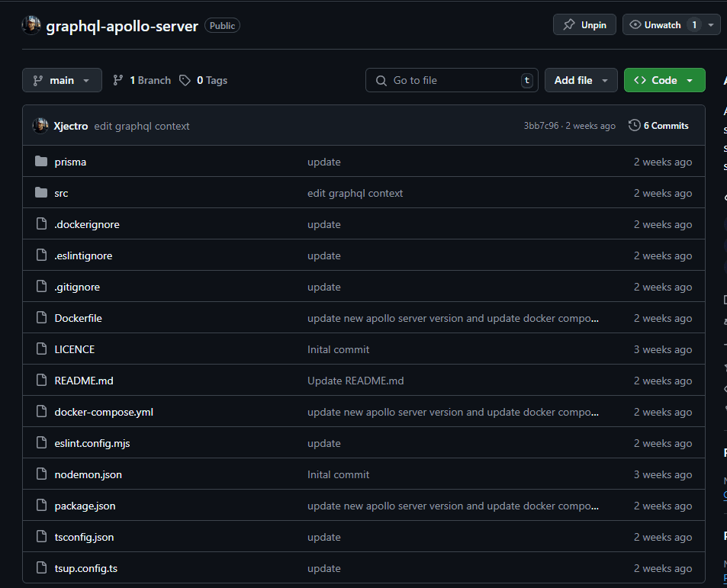The width and height of the screenshot is (727, 588).
Task: Click the Go to file search field
Action: point(452,80)
